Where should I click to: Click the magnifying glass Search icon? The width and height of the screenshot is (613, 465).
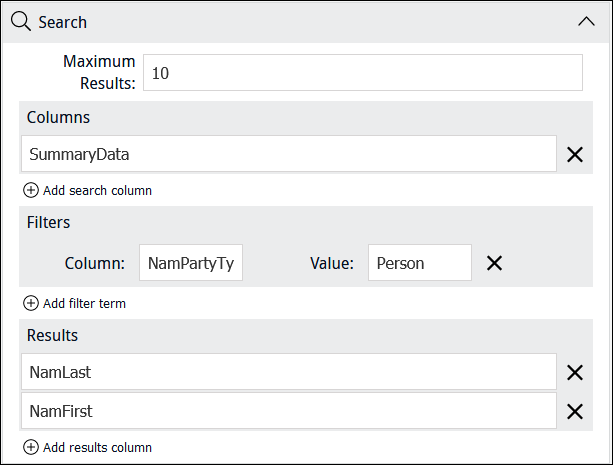[x=21, y=22]
